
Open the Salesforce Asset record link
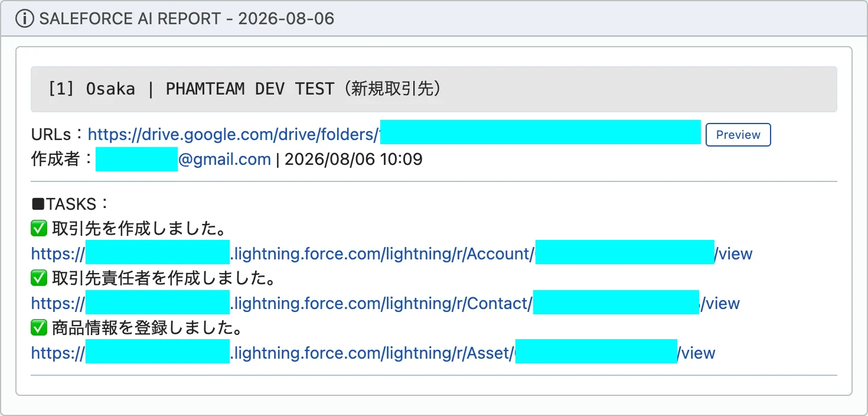pyautogui.click(x=373, y=353)
